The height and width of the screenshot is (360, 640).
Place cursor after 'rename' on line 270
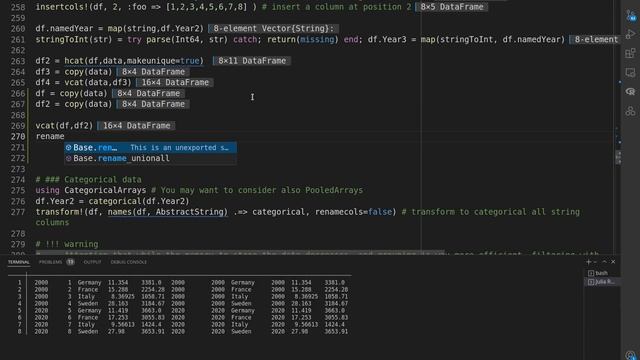pyautogui.click(x=64, y=136)
